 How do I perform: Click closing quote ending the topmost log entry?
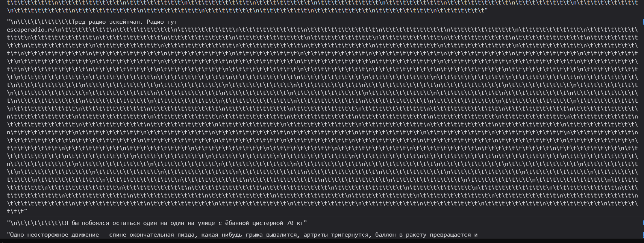(486, 11)
